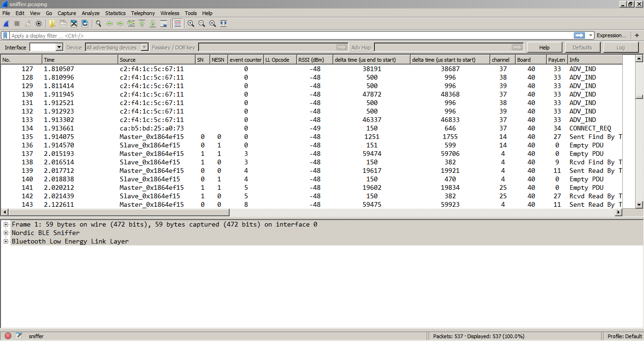Expand the Frame 1 tree node
The image size is (644, 341).
(6, 224)
